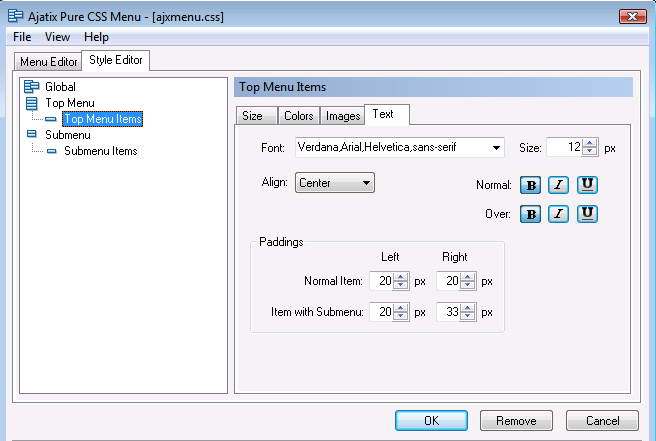This screenshot has width=656, height=441.
Task: Increase Normal Item right padding
Action: point(468,277)
